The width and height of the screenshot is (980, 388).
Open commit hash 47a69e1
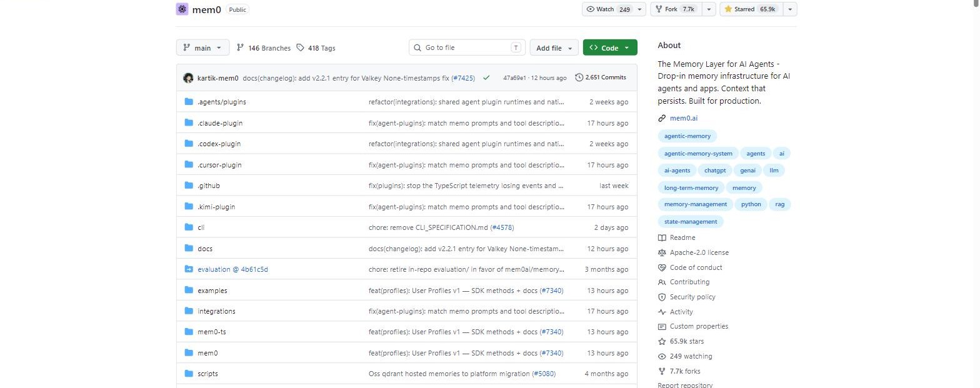point(514,78)
